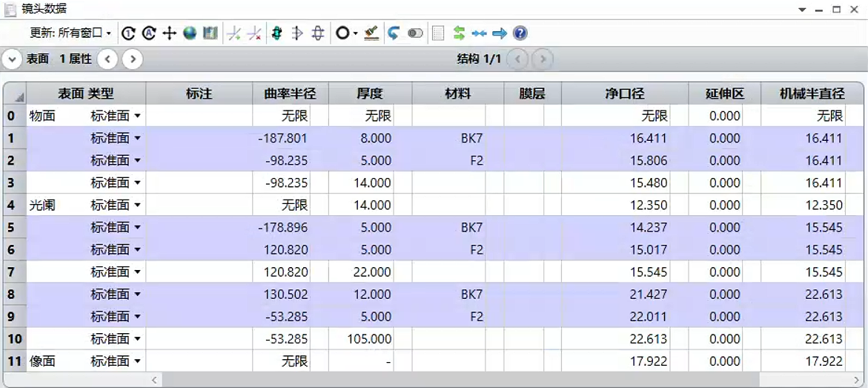Click the circular arrow icon marked 1
Viewport: 868px width, 388px height.
(x=128, y=33)
